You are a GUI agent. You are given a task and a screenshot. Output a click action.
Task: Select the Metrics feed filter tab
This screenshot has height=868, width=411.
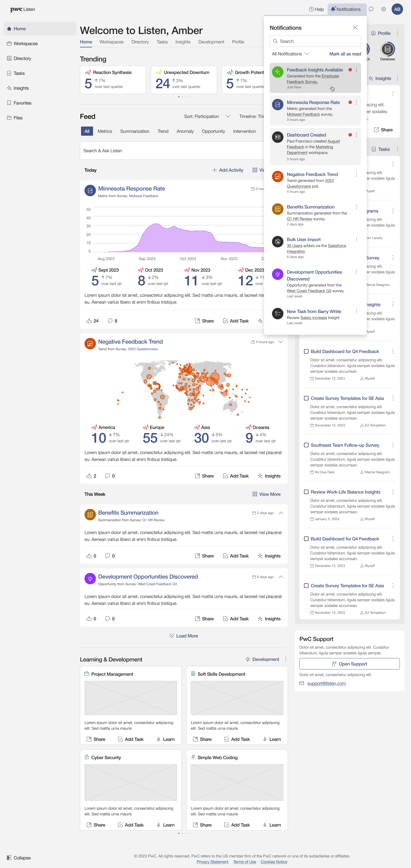tap(105, 131)
